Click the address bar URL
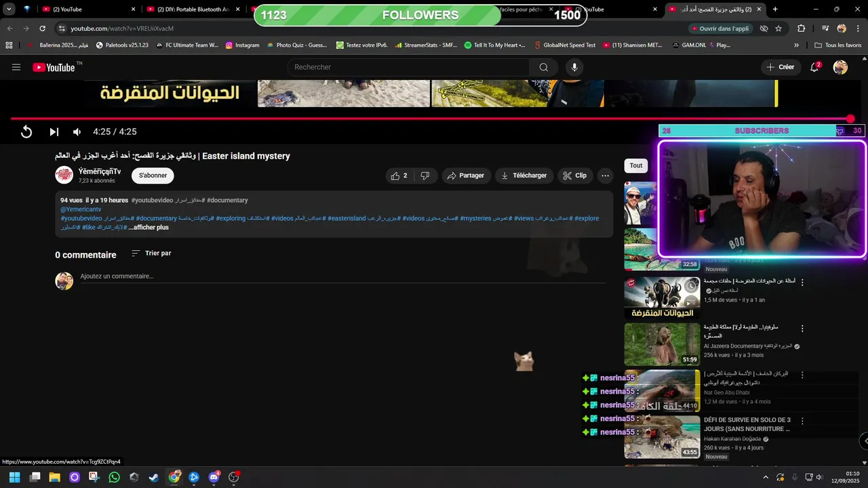This screenshot has width=868, height=488. click(122, 28)
